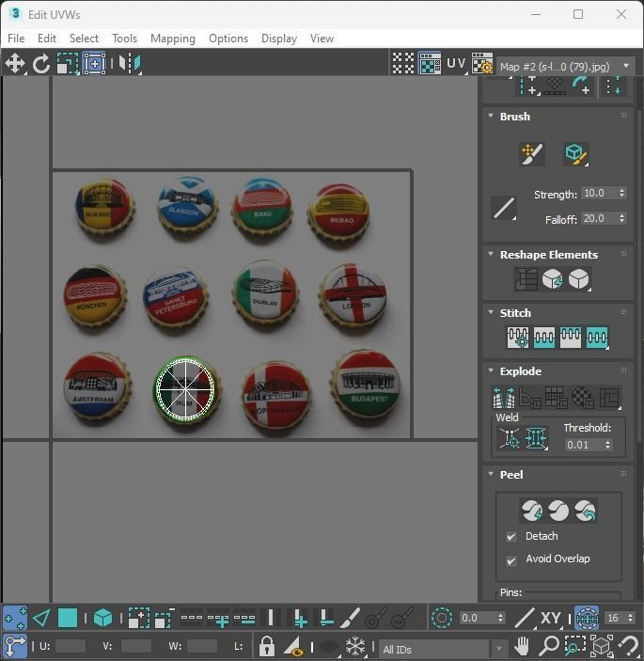Click Stitch to Target icon
The width and height of the screenshot is (644, 661).
point(544,338)
